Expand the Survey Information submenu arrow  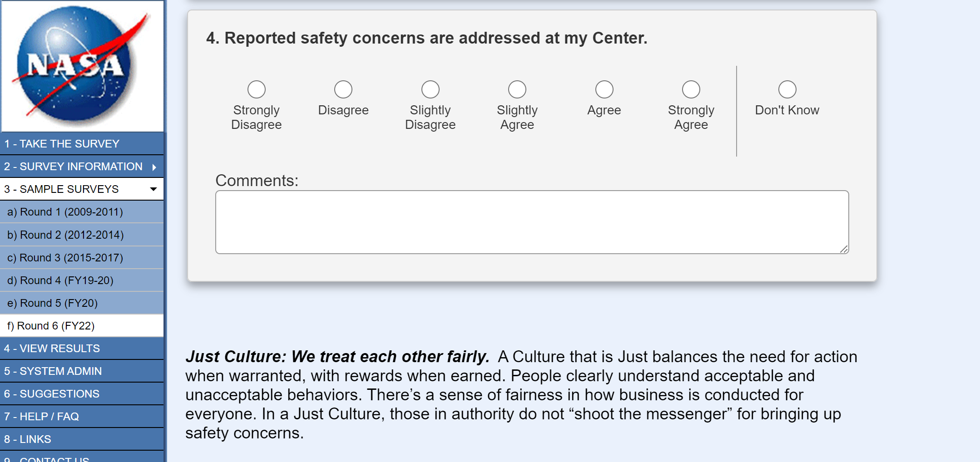154,167
